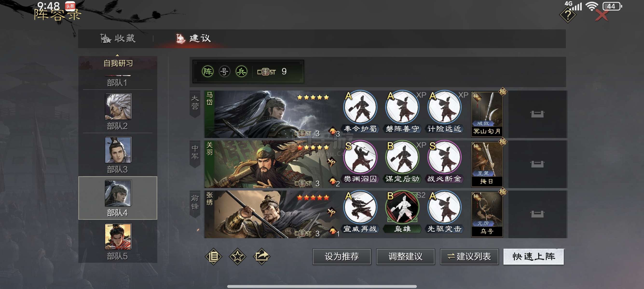The height and width of the screenshot is (289, 644).
Task: Open the 谋定后动 skill icon
Action: (402, 157)
